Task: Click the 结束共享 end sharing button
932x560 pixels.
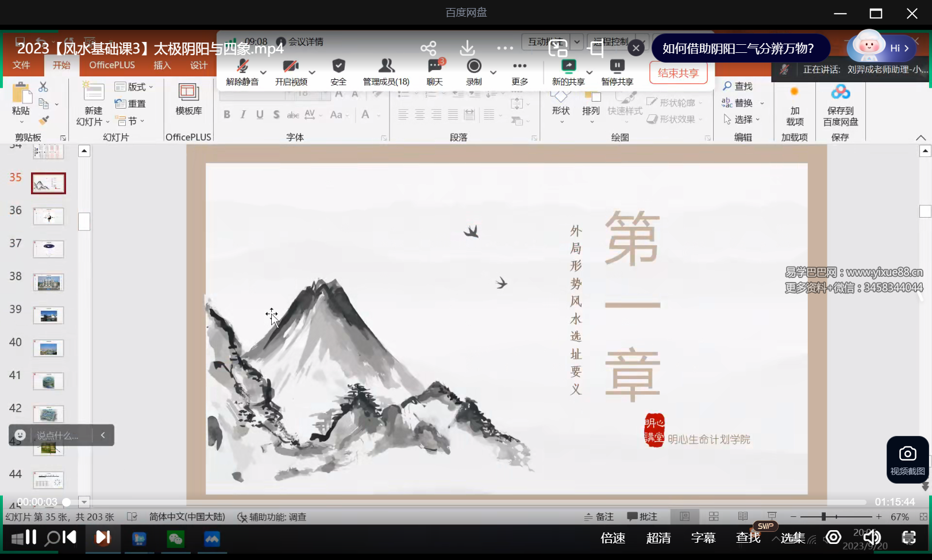Action: (x=678, y=73)
